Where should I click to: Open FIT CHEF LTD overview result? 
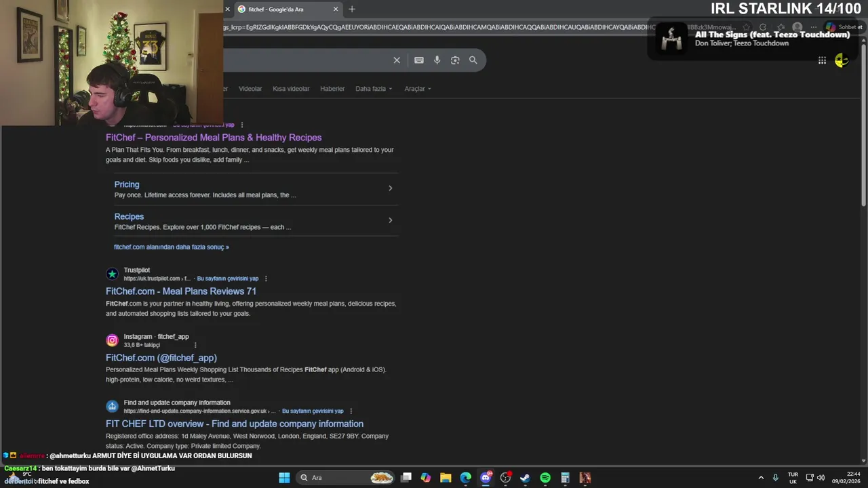pos(235,424)
